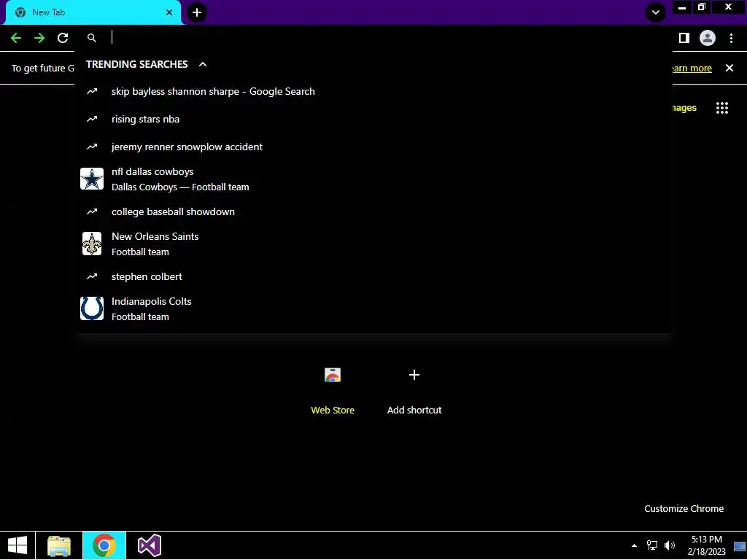Select skip bayless shannon sharpe suggestion
The height and width of the screenshot is (560, 747).
pos(373,91)
